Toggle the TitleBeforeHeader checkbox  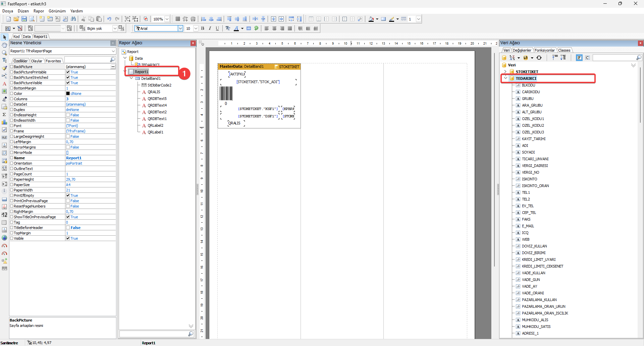(68, 228)
